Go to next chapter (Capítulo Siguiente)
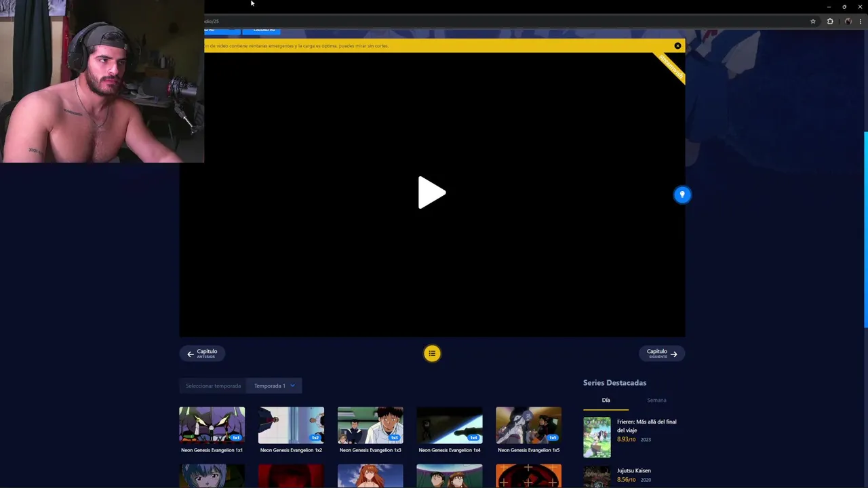 pyautogui.click(x=662, y=353)
